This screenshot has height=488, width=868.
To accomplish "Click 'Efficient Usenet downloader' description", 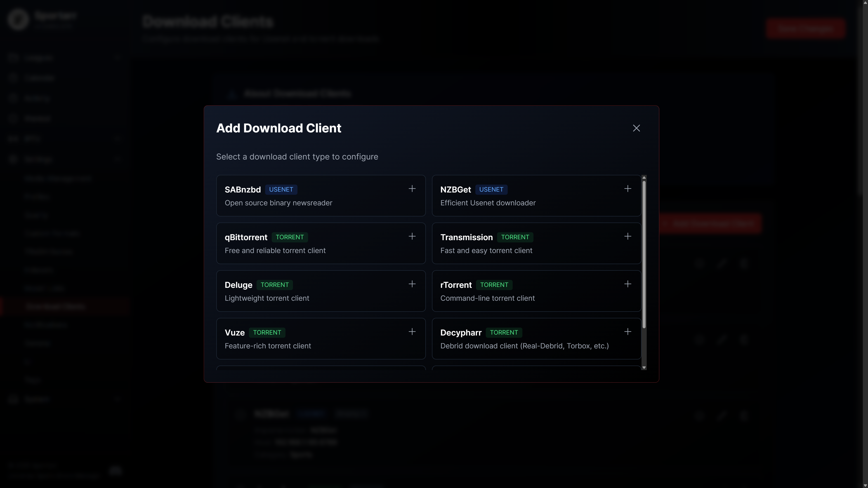I will [x=488, y=203].
